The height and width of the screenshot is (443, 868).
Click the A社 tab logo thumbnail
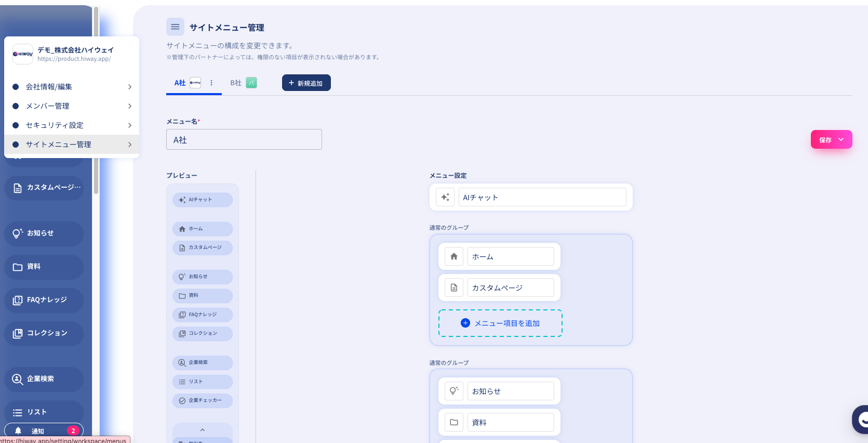(195, 83)
